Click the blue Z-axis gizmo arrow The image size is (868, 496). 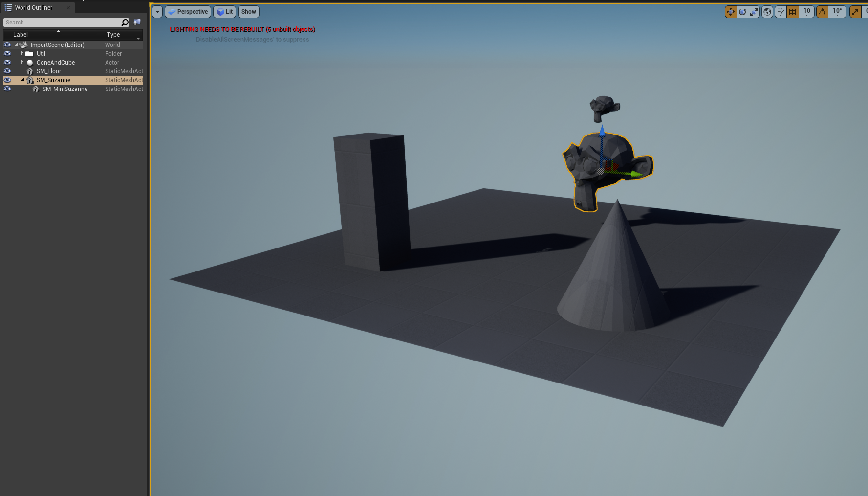click(x=602, y=131)
